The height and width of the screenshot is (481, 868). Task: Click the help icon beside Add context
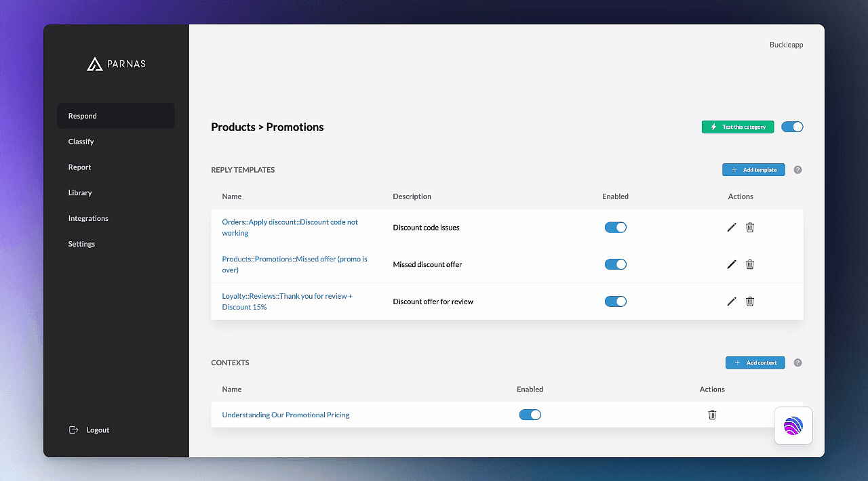(797, 363)
